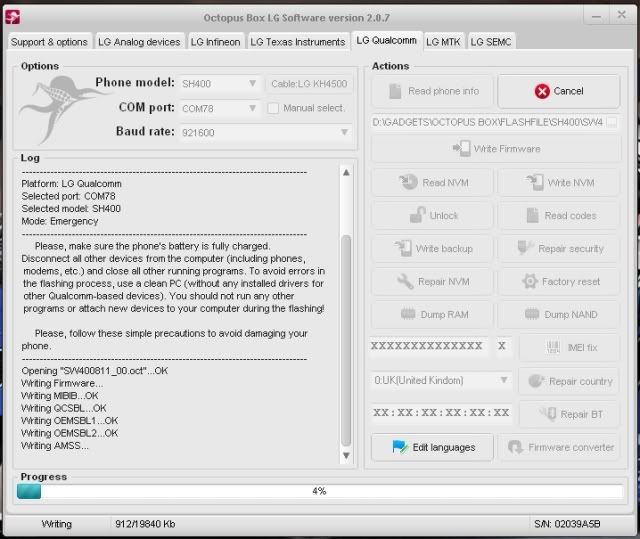The height and width of the screenshot is (539, 640).
Task: Click the "Mode: Emergency" log line
Action: point(60,221)
